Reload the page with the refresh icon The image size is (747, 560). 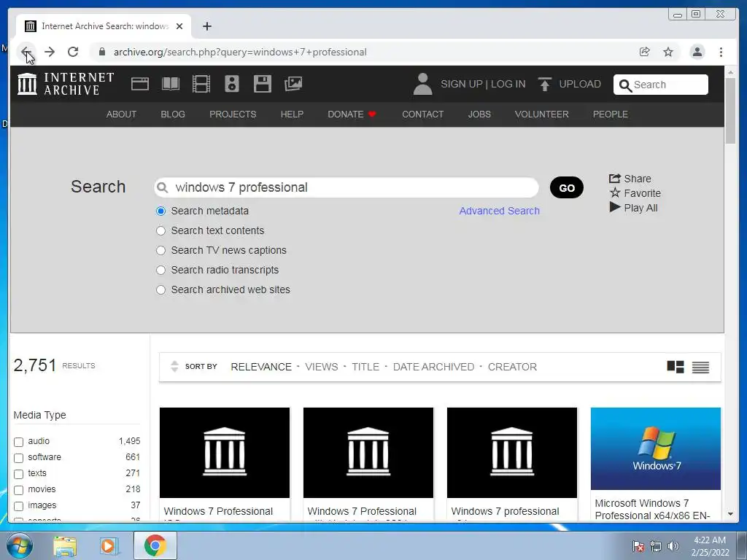(73, 52)
